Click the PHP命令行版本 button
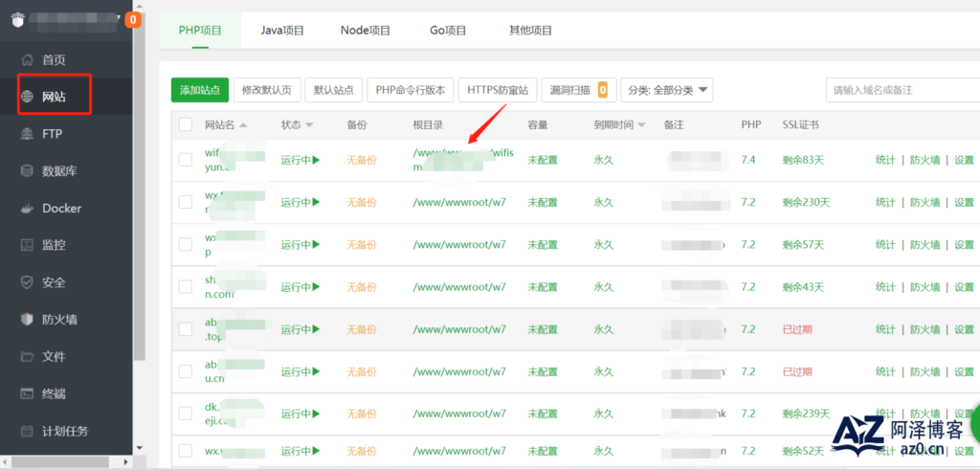Image resolution: width=980 pixels, height=470 pixels. coord(411,90)
